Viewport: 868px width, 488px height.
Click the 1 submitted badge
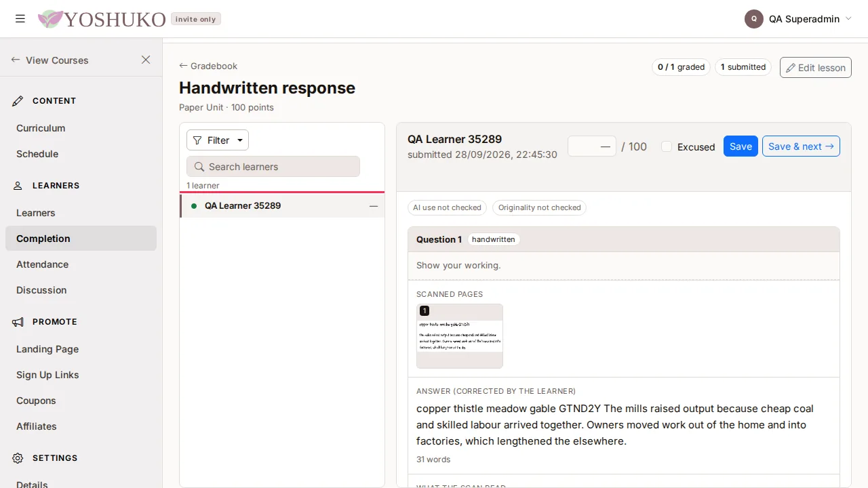(x=743, y=67)
